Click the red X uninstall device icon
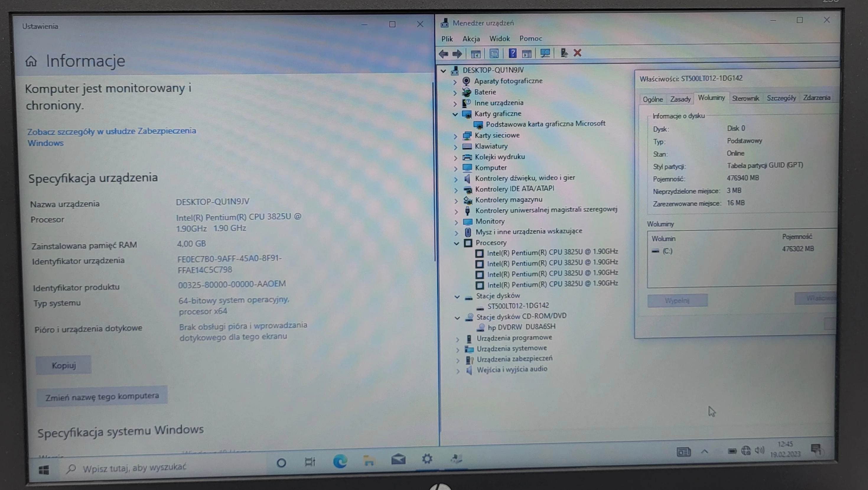The width and height of the screenshot is (868, 490). click(x=578, y=53)
